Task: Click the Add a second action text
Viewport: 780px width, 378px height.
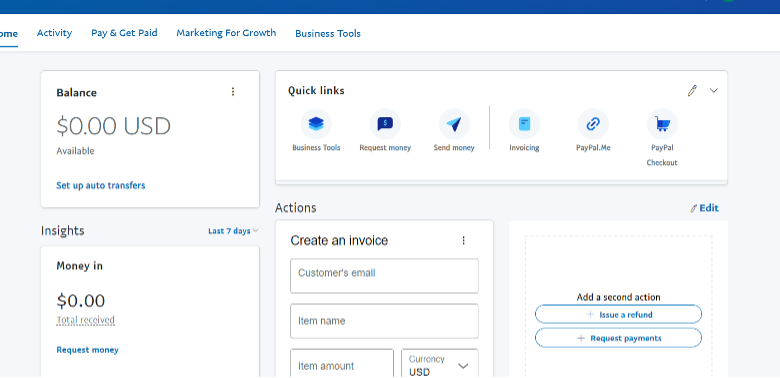Action: coord(618,297)
